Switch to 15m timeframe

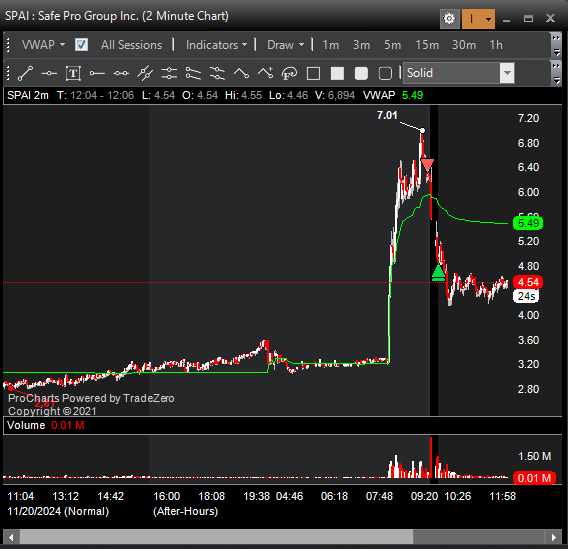pos(427,45)
